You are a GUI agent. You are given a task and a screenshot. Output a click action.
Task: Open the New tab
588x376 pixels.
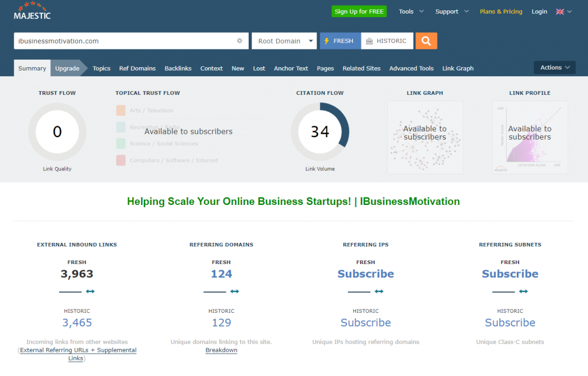click(238, 68)
